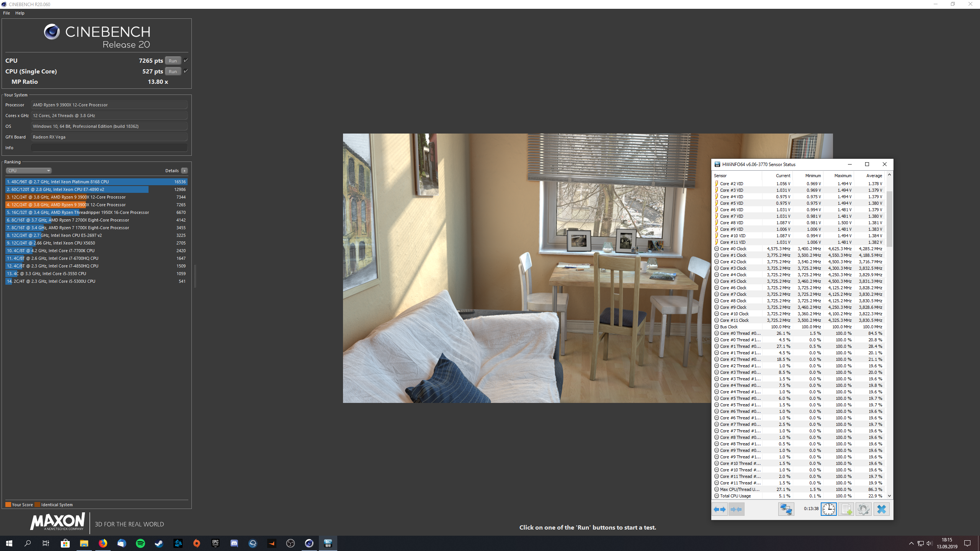Run the CPU Single Core test
The width and height of the screenshot is (980, 551).
[173, 71]
